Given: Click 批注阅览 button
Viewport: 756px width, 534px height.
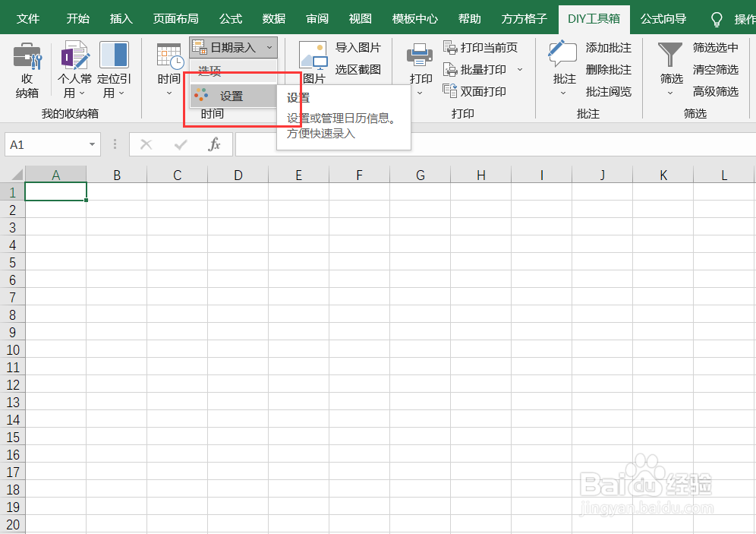Looking at the screenshot, I should click(609, 92).
